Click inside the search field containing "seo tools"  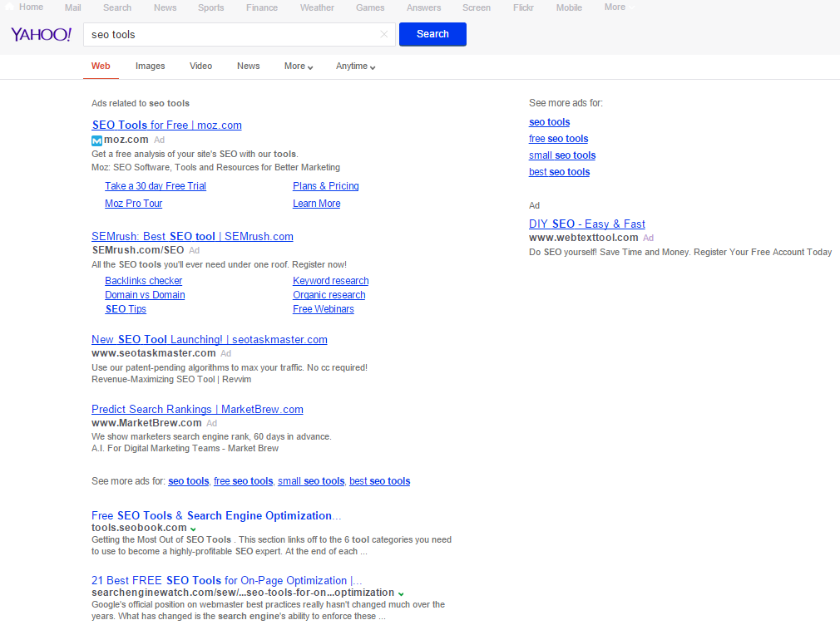coord(233,34)
